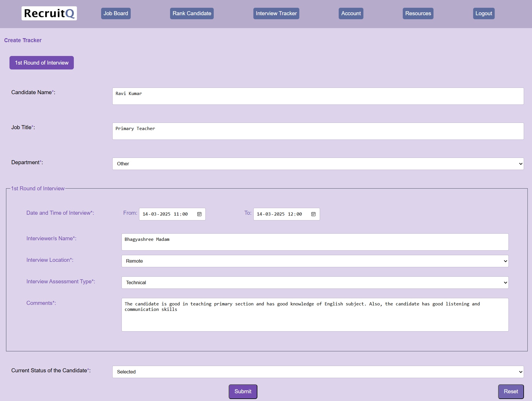532x401 pixels.
Task: Click the Interviewer/s Name field
Action: coord(315,242)
